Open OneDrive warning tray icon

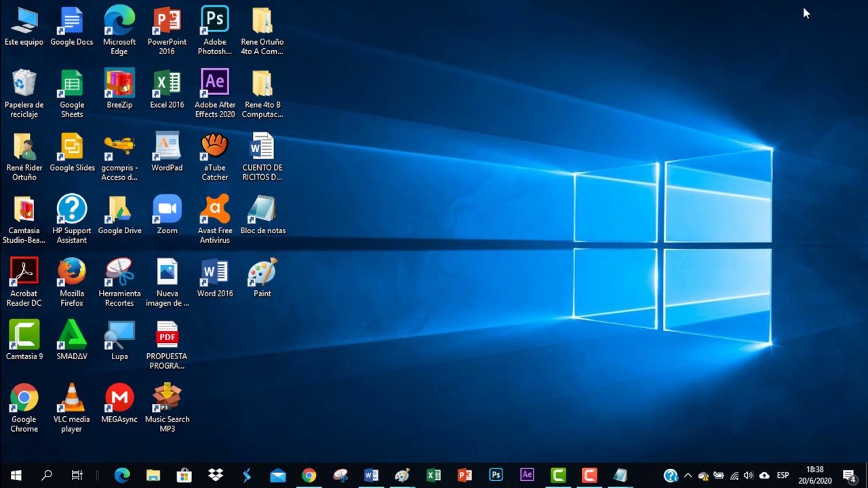tap(703, 475)
